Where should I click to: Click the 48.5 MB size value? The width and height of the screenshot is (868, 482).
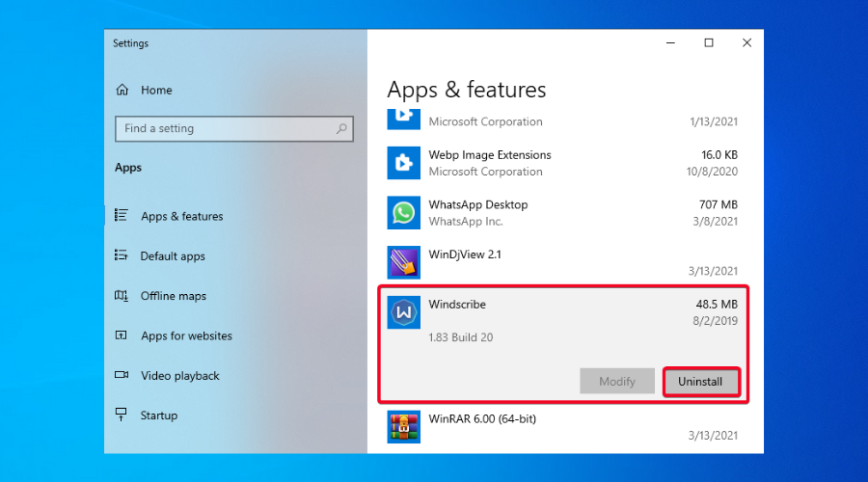[x=717, y=304]
